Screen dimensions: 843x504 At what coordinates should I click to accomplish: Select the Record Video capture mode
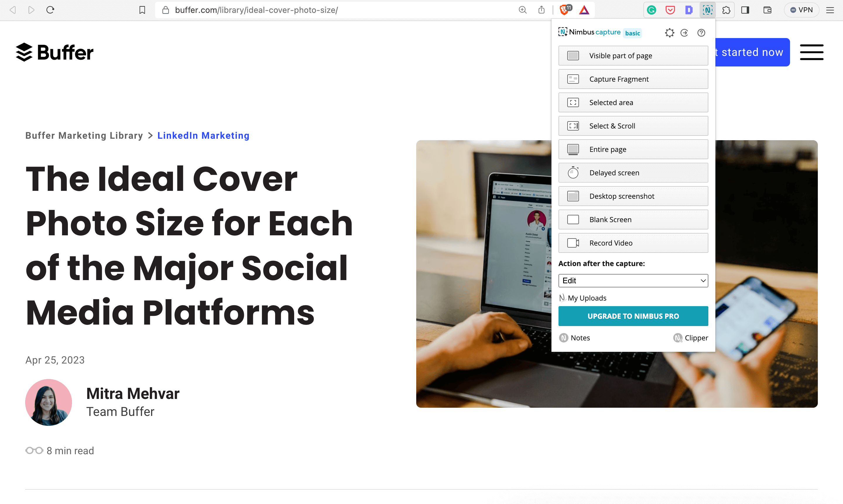point(633,242)
